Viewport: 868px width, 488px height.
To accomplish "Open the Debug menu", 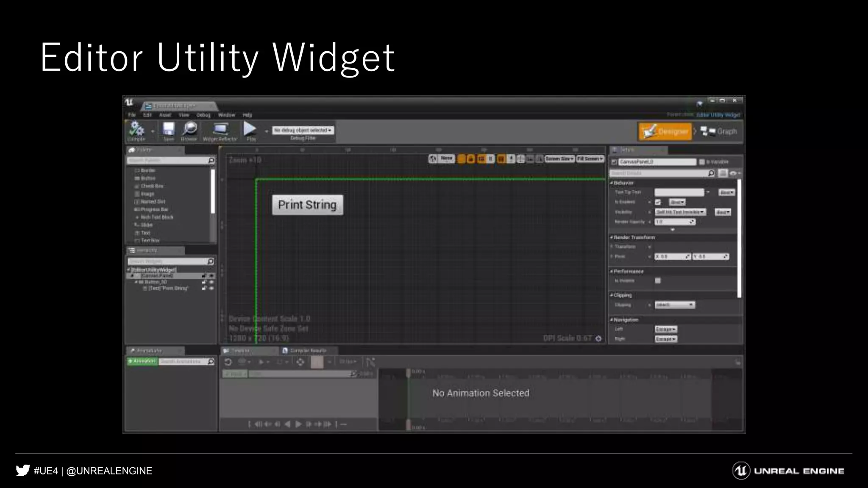I will 203,115.
